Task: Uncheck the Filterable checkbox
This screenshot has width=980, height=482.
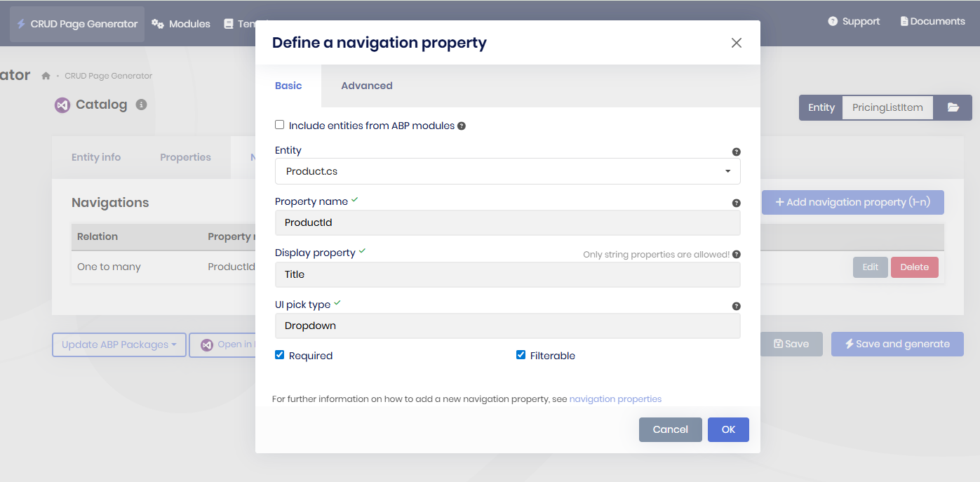Action: point(521,355)
